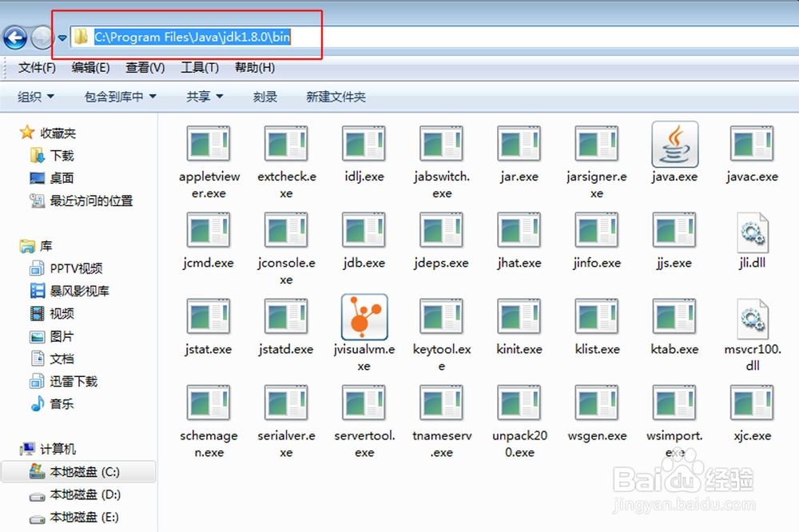This screenshot has height=532, width=799.
Task: Open the 包含到库中 dropdown
Action: 121,97
